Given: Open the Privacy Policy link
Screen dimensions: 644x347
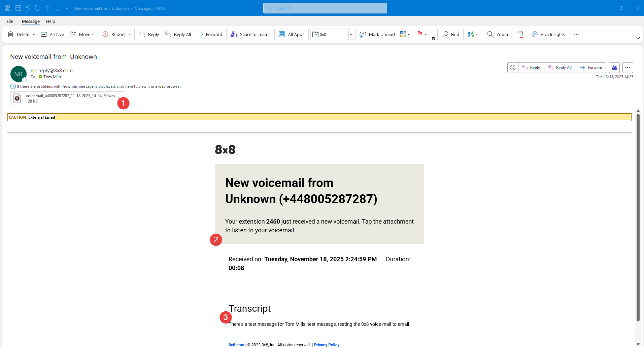Looking at the screenshot, I should click(327, 345).
